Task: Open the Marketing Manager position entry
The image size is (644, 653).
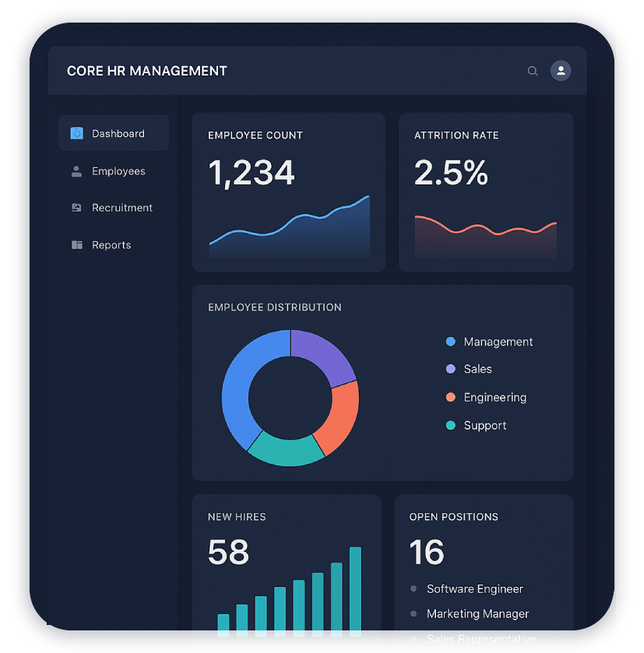Action: click(x=477, y=614)
